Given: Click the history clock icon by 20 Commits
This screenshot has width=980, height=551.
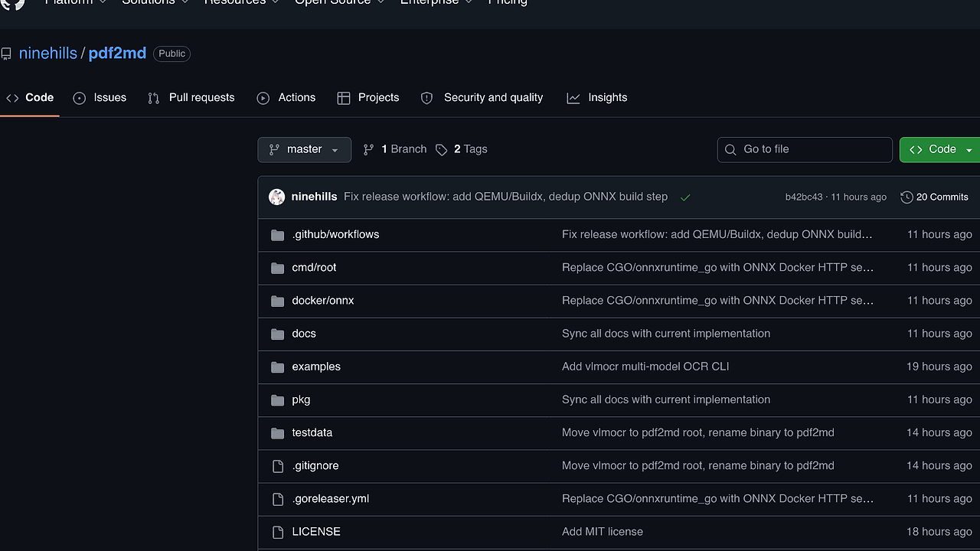Looking at the screenshot, I should pyautogui.click(x=906, y=197).
